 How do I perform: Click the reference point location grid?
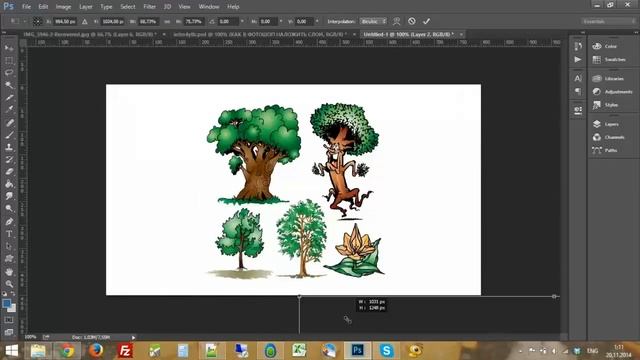[x=37, y=21]
